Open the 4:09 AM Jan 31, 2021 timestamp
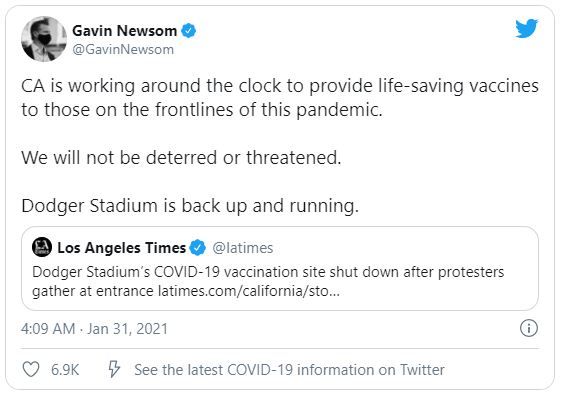561x395 pixels. point(94,328)
